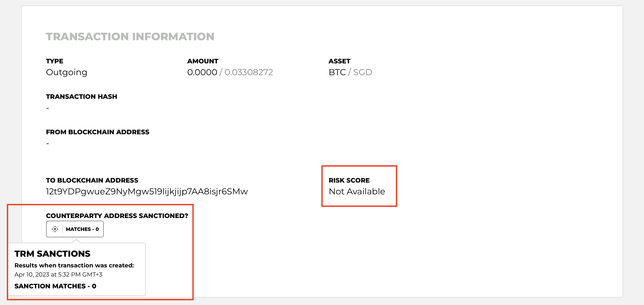Click the AMOUNT field label

pyautogui.click(x=203, y=61)
